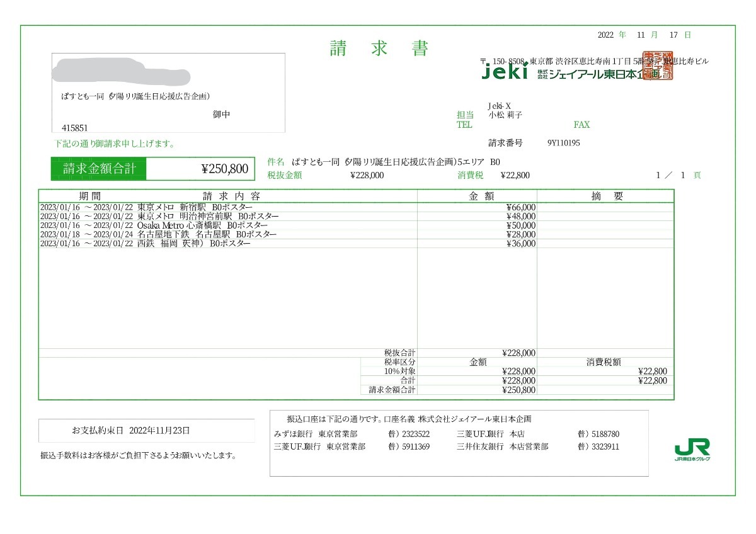The width and height of the screenshot is (756, 534).
Task: Click the 摘要 column header
Action: click(x=607, y=196)
